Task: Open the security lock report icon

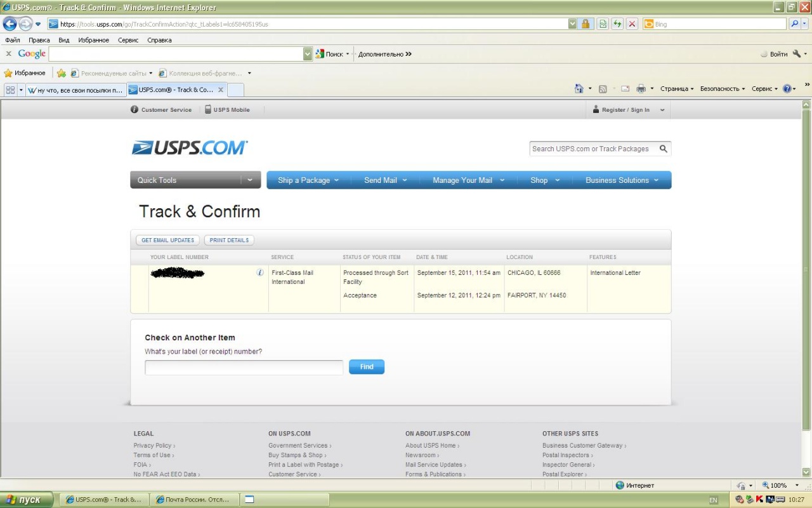Action: click(x=586, y=24)
